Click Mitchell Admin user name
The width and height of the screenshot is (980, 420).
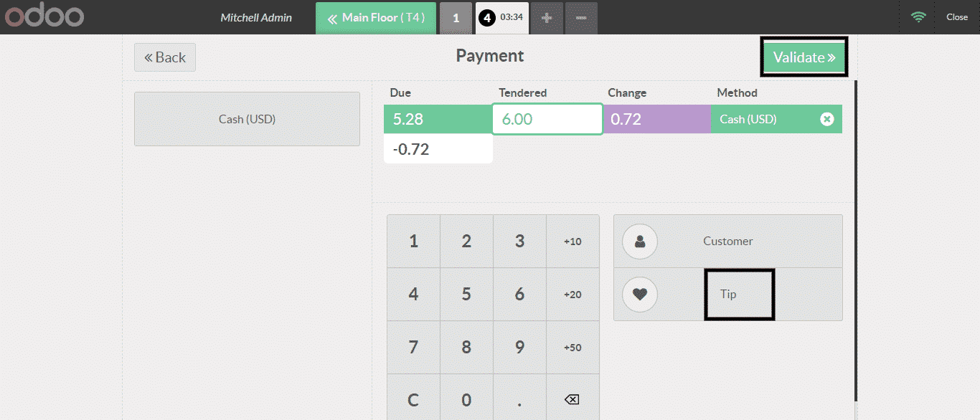[x=256, y=18]
